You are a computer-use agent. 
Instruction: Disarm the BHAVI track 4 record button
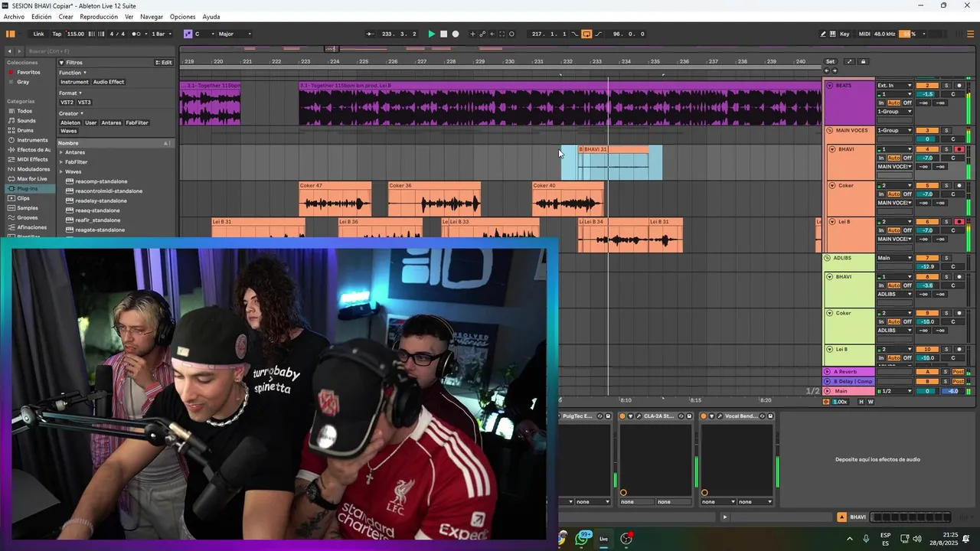pos(959,149)
